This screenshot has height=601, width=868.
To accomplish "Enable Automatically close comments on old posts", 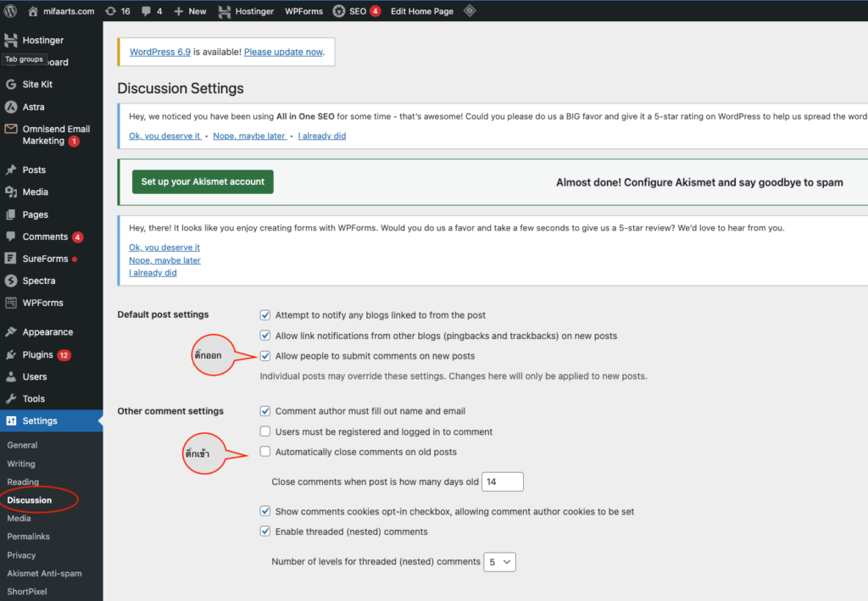I will point(265,452).
